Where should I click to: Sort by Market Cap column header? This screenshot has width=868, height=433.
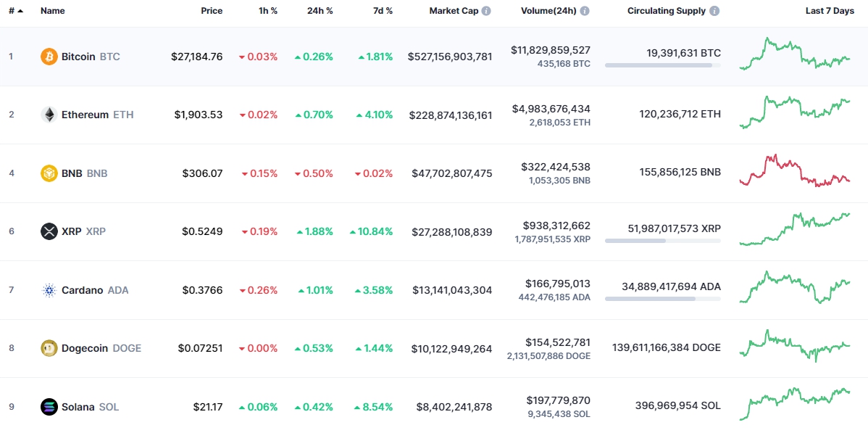[x=454, y=11]
